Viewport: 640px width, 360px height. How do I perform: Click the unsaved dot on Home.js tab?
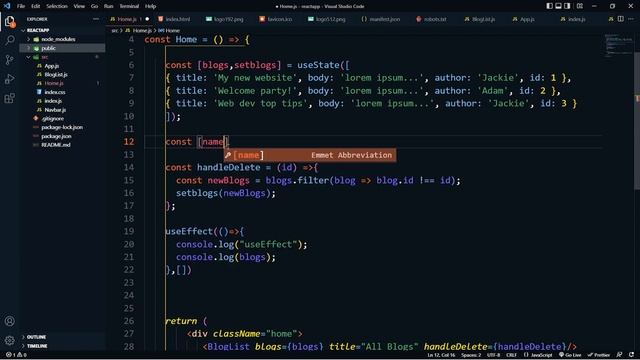(x=147, y=19)
